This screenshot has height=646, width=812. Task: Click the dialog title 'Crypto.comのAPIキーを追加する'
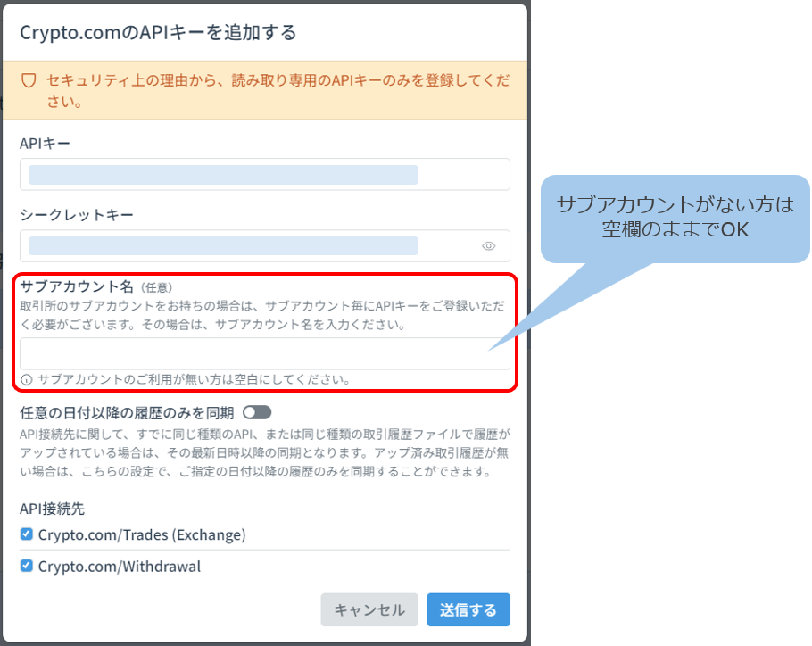pos(158,33)
